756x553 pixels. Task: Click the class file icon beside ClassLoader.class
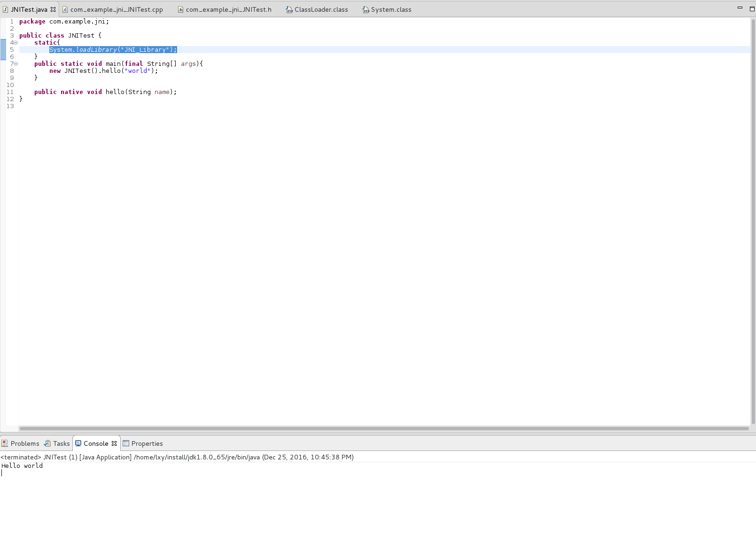click(x=289, y=9)
